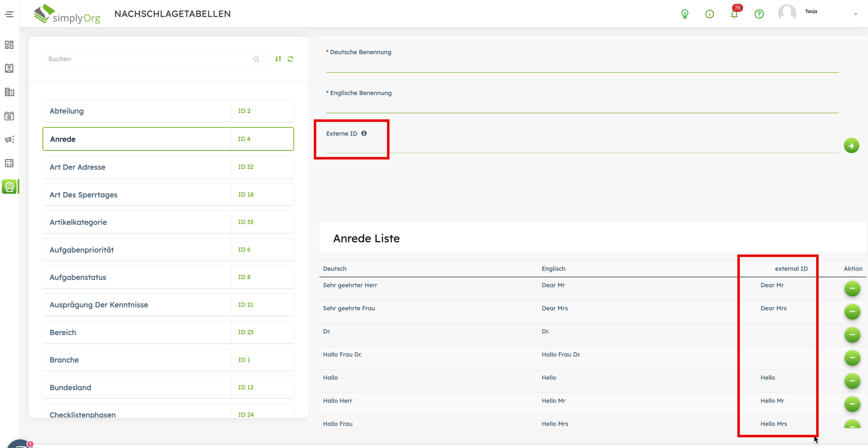Click the question mark help icon
The height and width of the screenshot is (448, 868).
pos(759,14)
